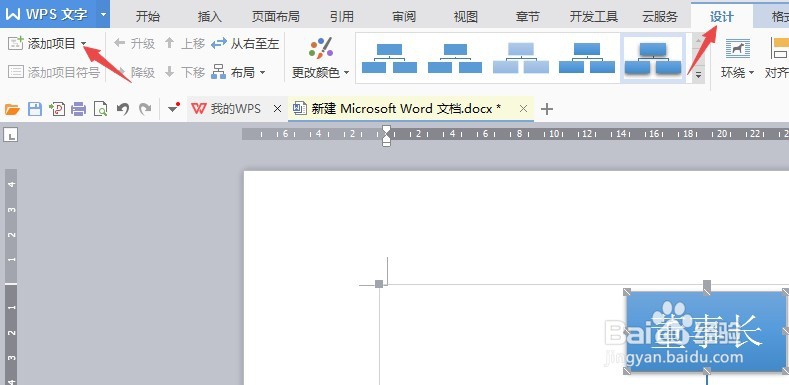Select the fourth org chart style thumbnail
This screenshot has width=789, height=385.
587,58
